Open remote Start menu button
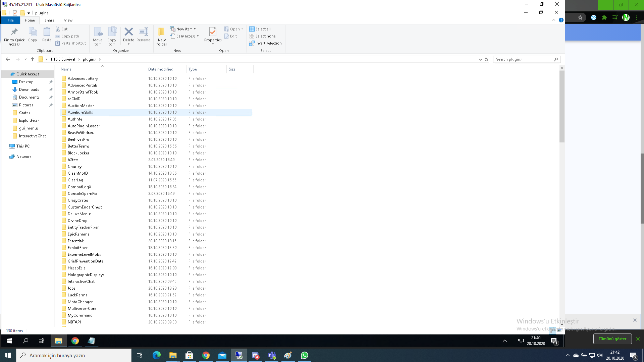The width and height of the screenshot is (644, 362). [9, 341]
